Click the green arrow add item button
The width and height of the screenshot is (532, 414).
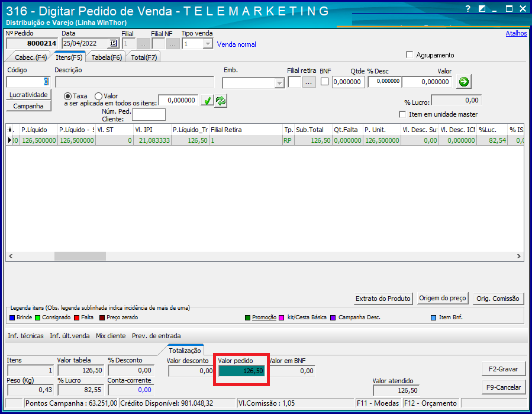(x=463, y=82)
